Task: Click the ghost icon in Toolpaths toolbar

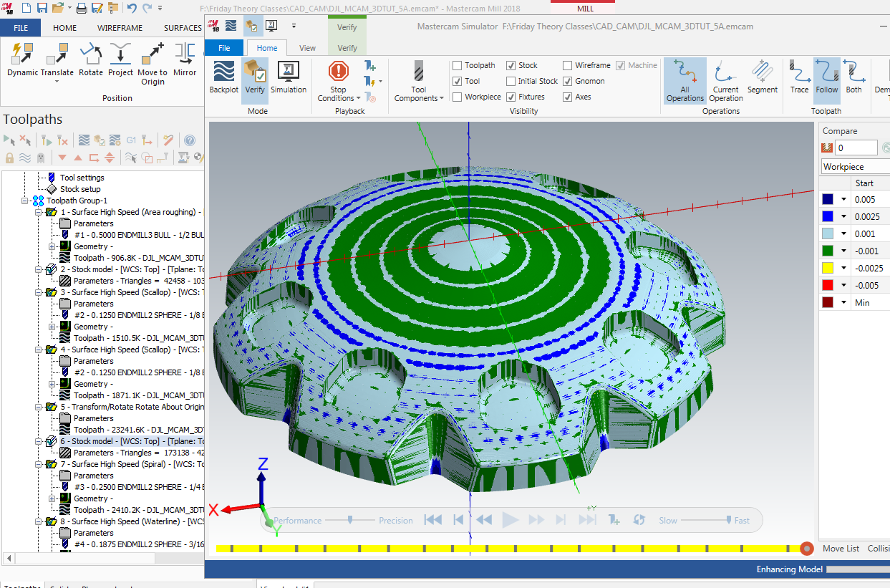Action: (x=40, y=158)
